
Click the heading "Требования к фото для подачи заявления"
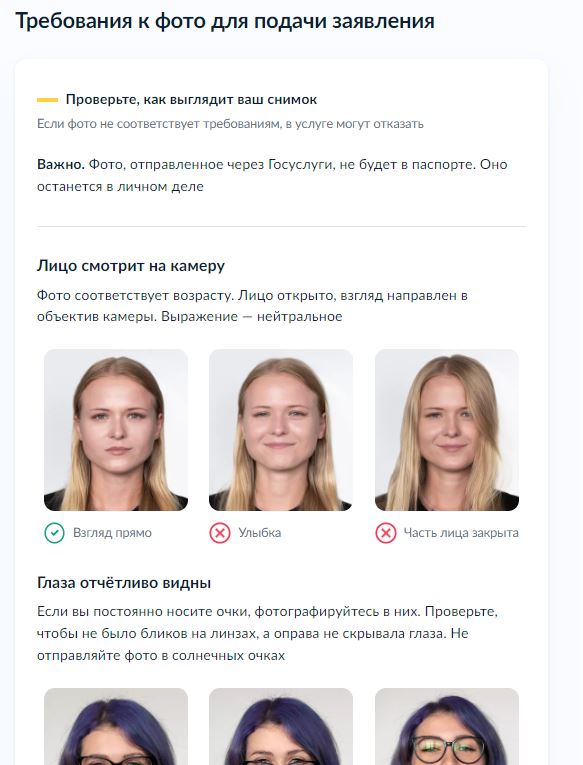[225, 21]
